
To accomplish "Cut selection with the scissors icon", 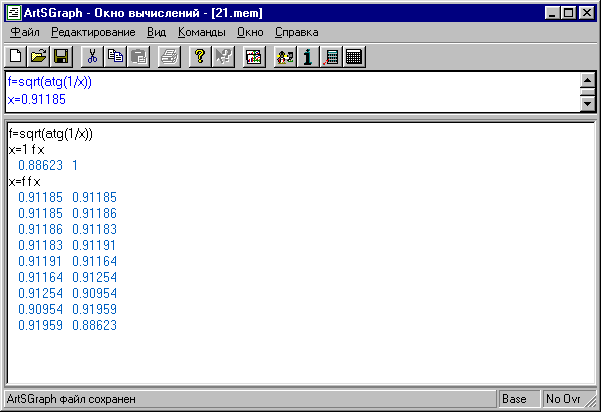I will coord(92,56).
